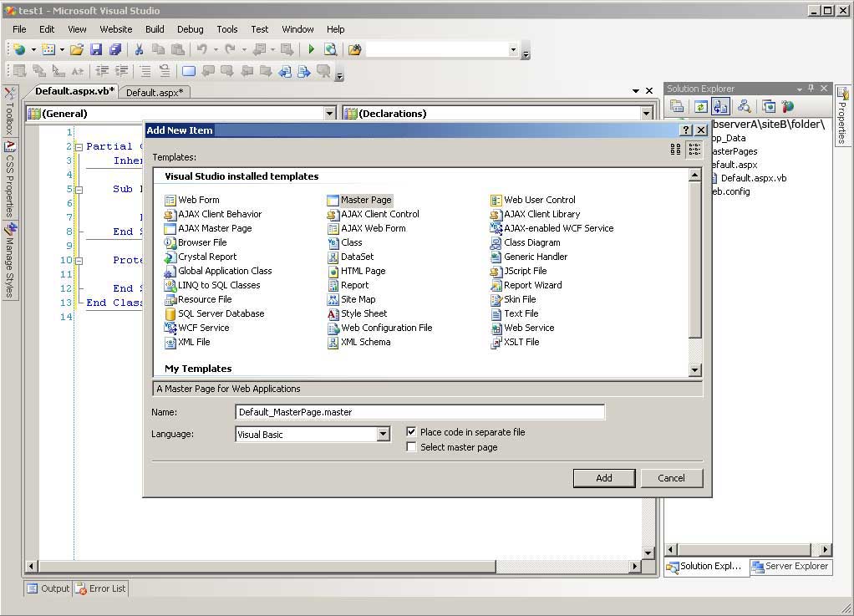Open the Manage Styles side panel

[9, 260]
